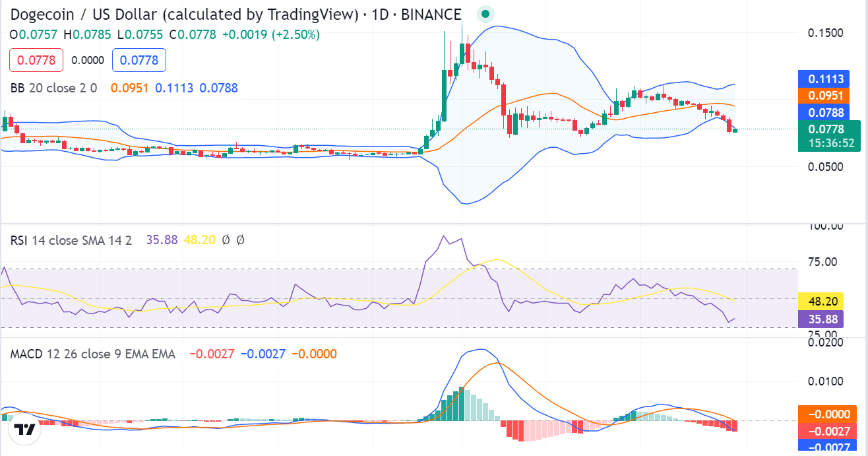Screen dimensions: 868x456
Task: Click the blue 0.0788 lower band axis label
Action: click(x=828, y=112)
